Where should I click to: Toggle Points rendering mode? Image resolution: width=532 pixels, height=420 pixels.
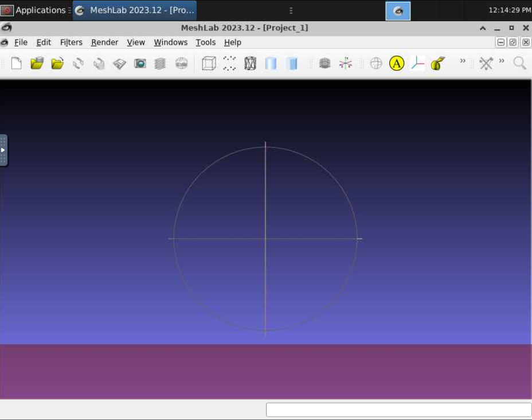pyautogui.click(x=229, y=63)
